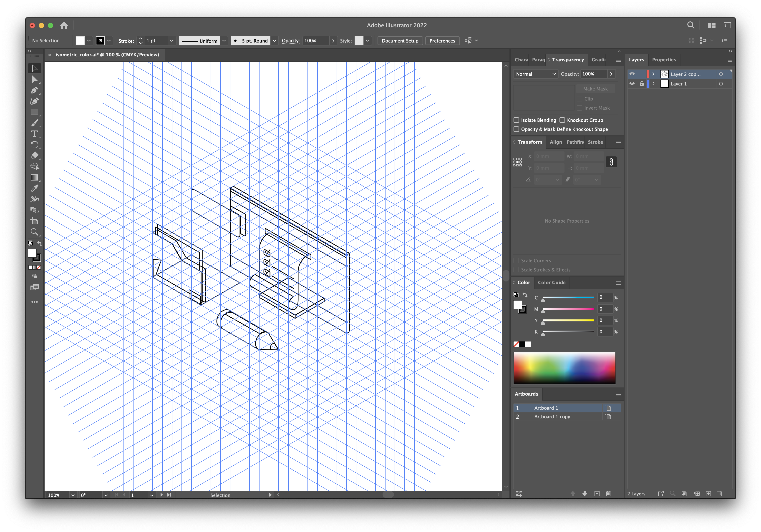Click the color spectrum bar
Viewport: 761px width, 532px height.
coord(564,368)
